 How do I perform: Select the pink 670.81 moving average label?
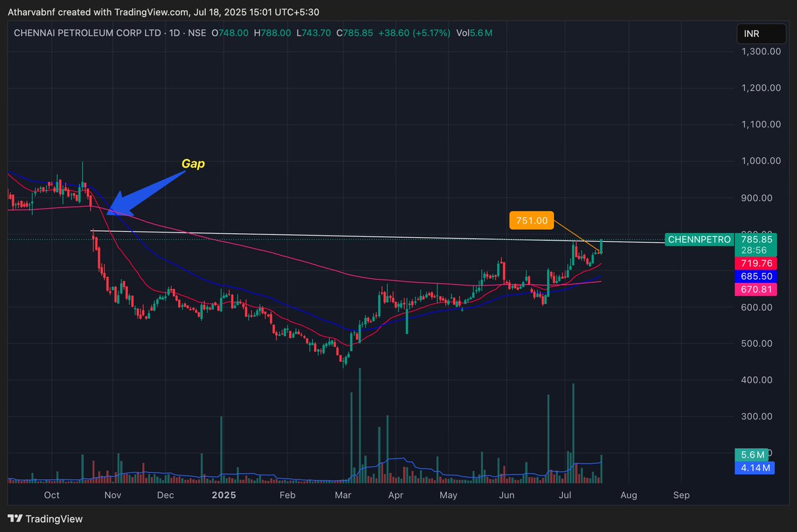pyautogui.click(x=757, y=290)
